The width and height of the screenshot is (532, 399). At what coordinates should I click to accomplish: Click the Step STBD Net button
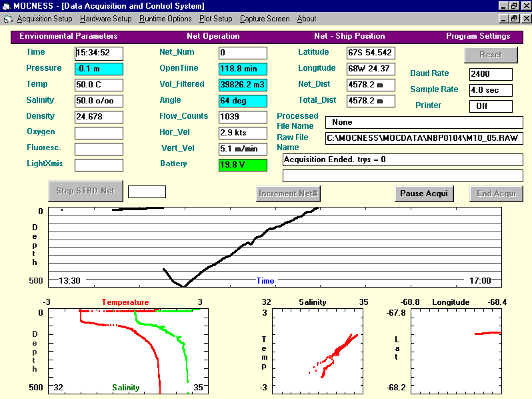tap(85, 191)
